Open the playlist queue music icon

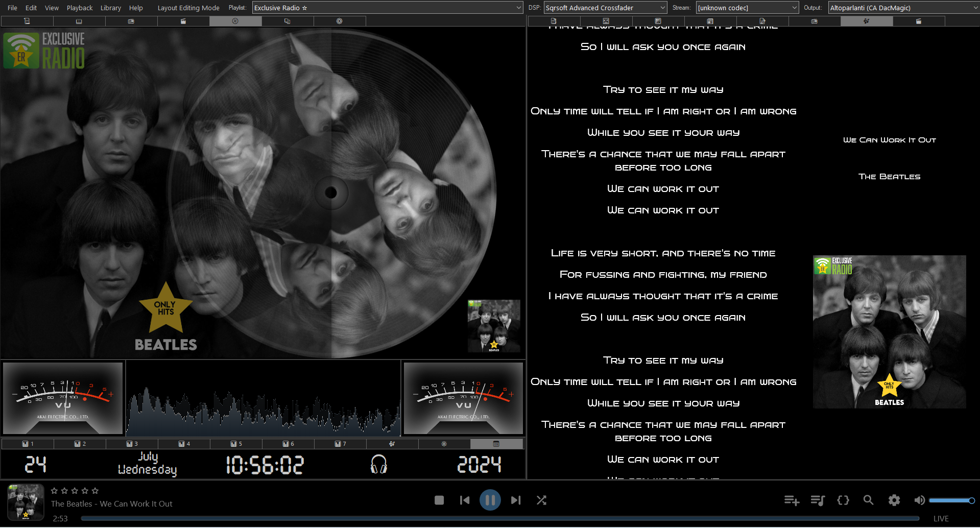pos(818,500)
